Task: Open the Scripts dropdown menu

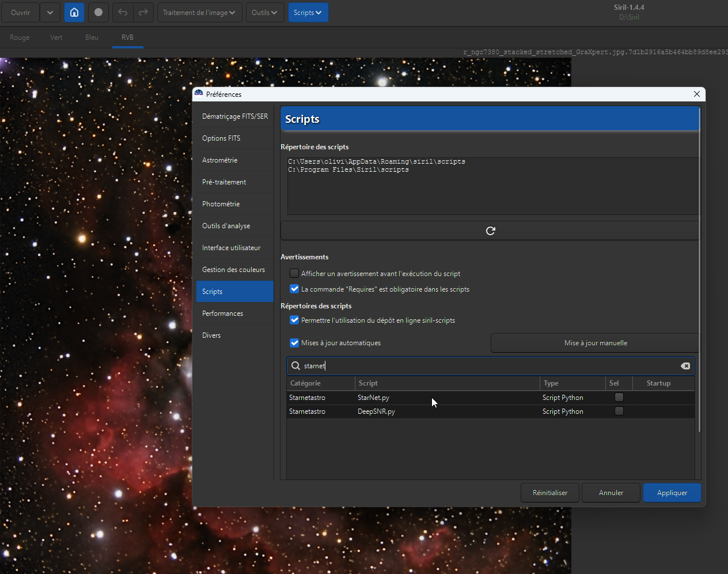Action: 308,12
